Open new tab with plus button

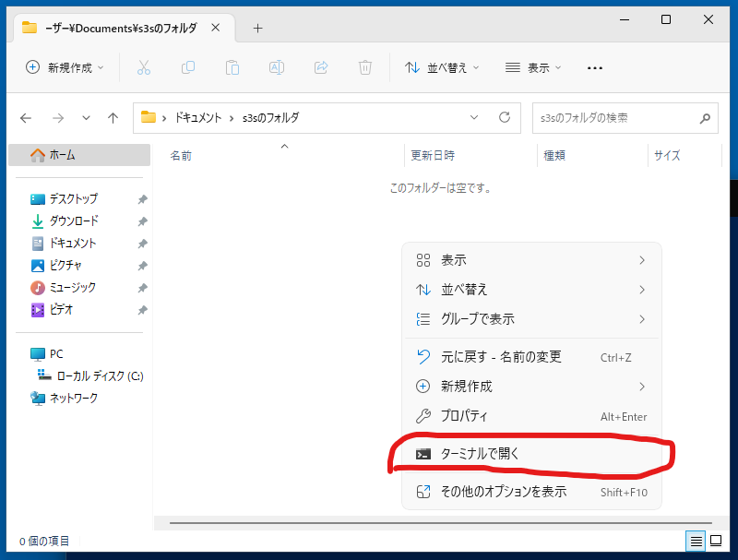coord(257,29)
